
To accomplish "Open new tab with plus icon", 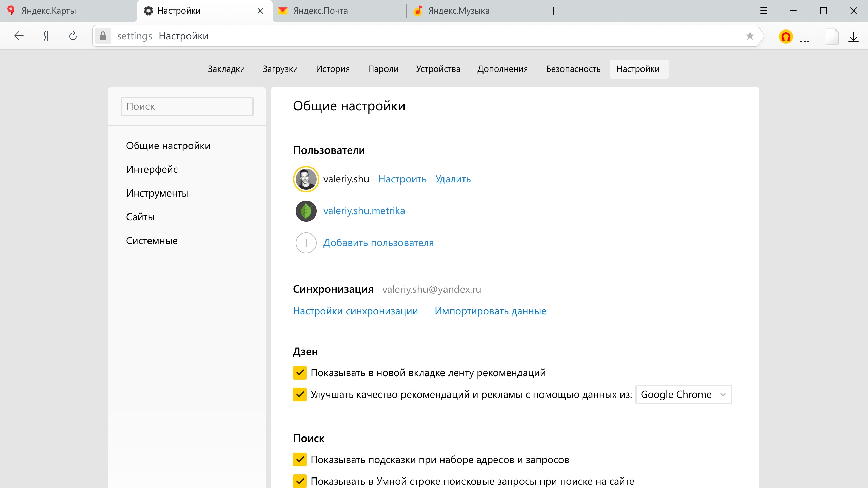I will click(x=553, y=11).
